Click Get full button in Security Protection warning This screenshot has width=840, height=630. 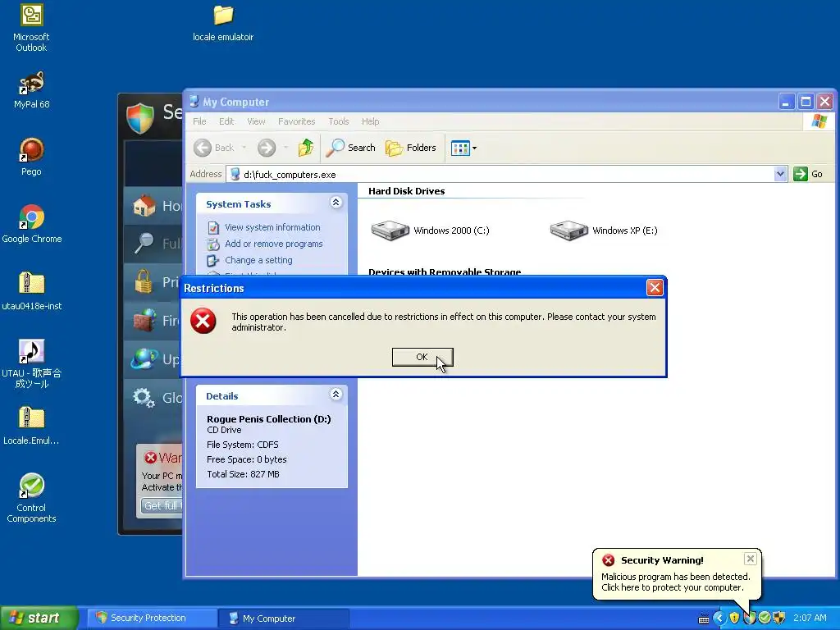tap(162, 505)
